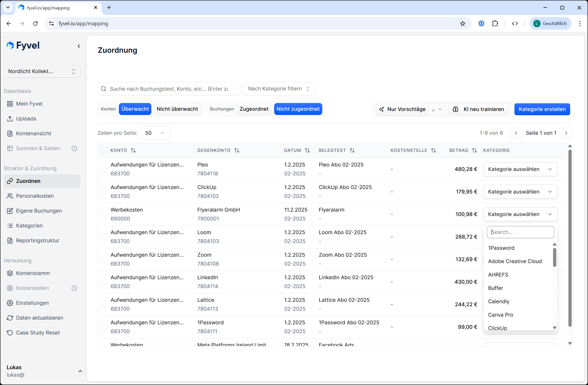Viewport: 588px width, 385px height.
Task: Open category dropdown for Pleo row
Action: (520, 169)
